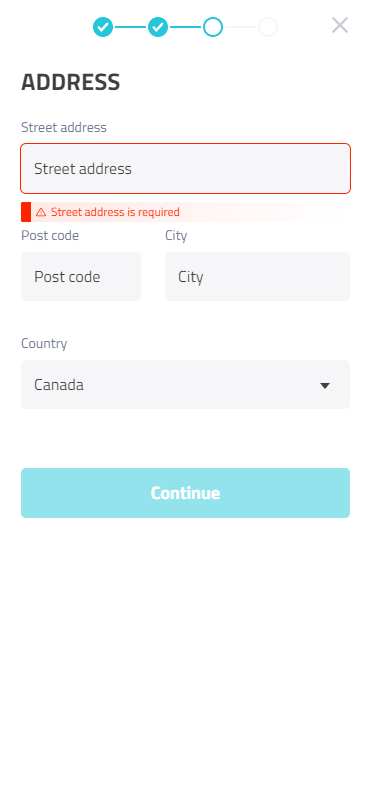Focus the Street address input field
This screenshot has width=375, height=809.
(186, 169)
